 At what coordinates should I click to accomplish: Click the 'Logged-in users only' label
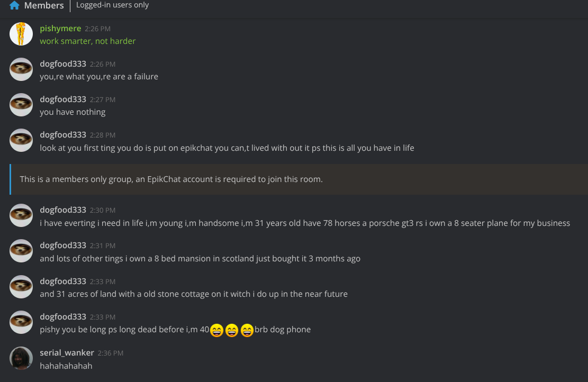click(x=112, y=5)
